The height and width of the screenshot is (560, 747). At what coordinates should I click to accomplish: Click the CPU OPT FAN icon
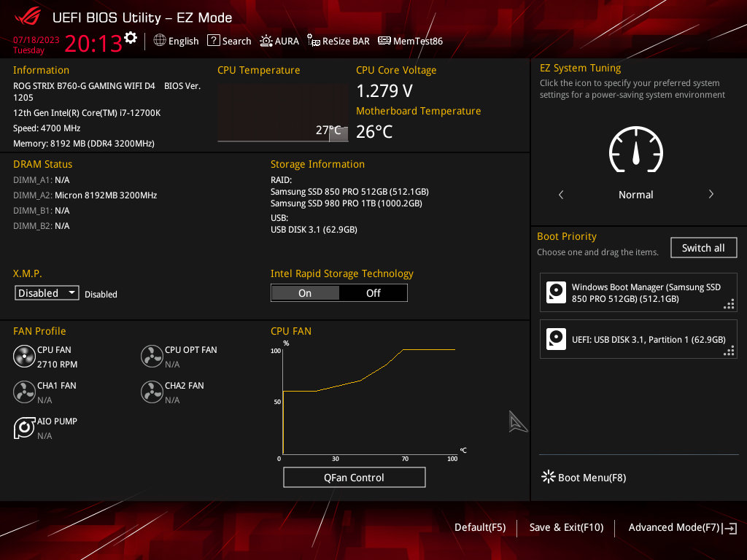(152, 357)
